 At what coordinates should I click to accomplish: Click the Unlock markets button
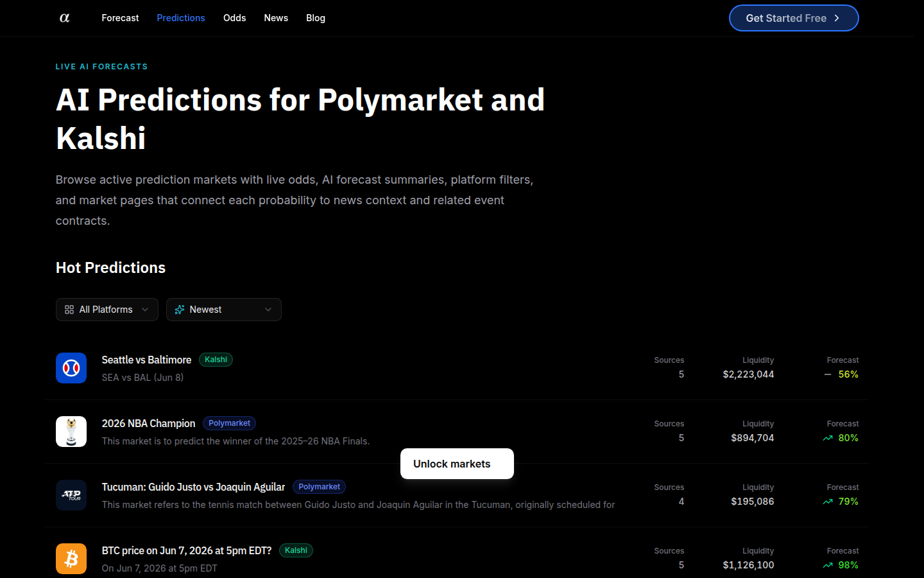pyautogui.click(x=457, y=464)
